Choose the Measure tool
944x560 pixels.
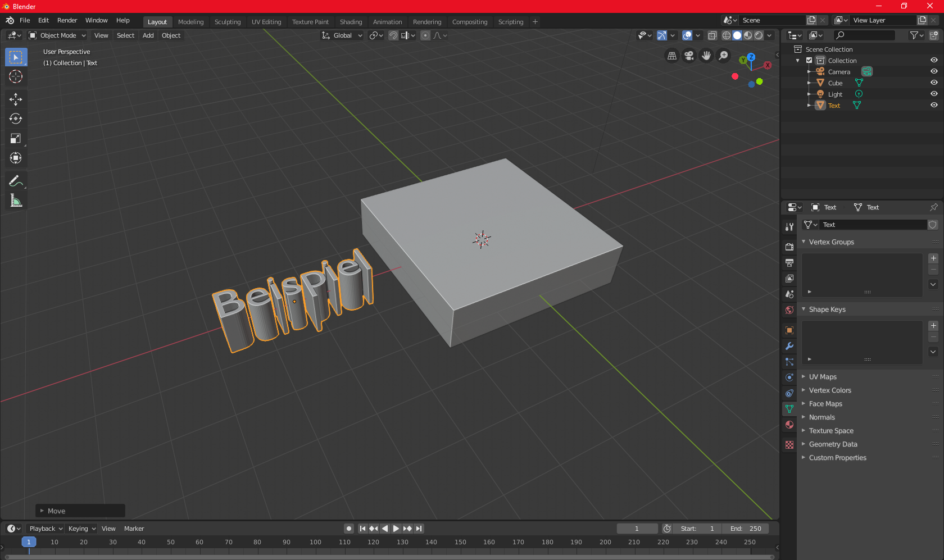click(16, 201)
